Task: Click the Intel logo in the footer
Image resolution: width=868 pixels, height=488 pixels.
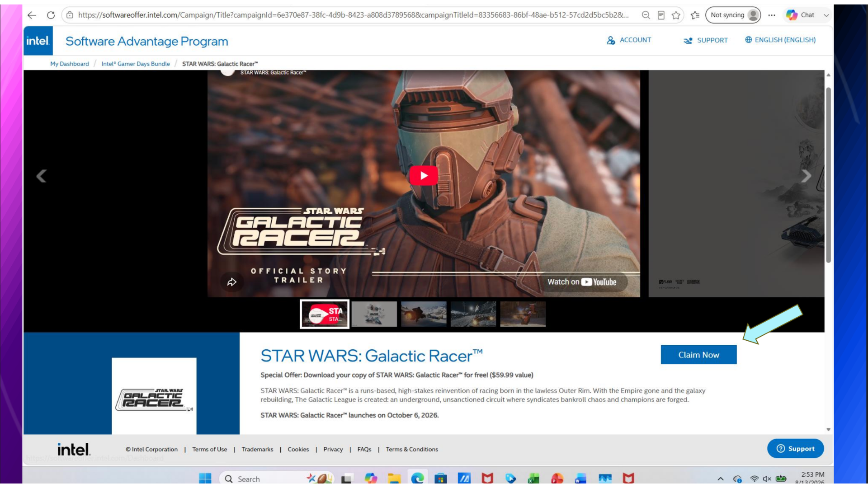Action: click(74, 449)
